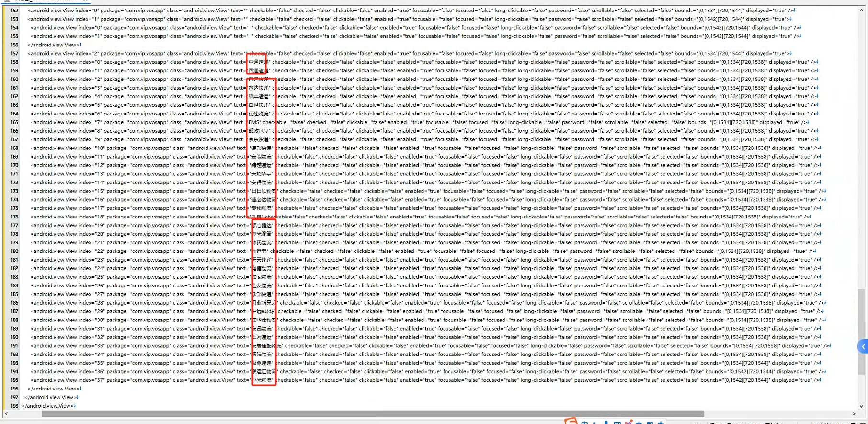Click the index="10" attribute

(x=91, y=148)
